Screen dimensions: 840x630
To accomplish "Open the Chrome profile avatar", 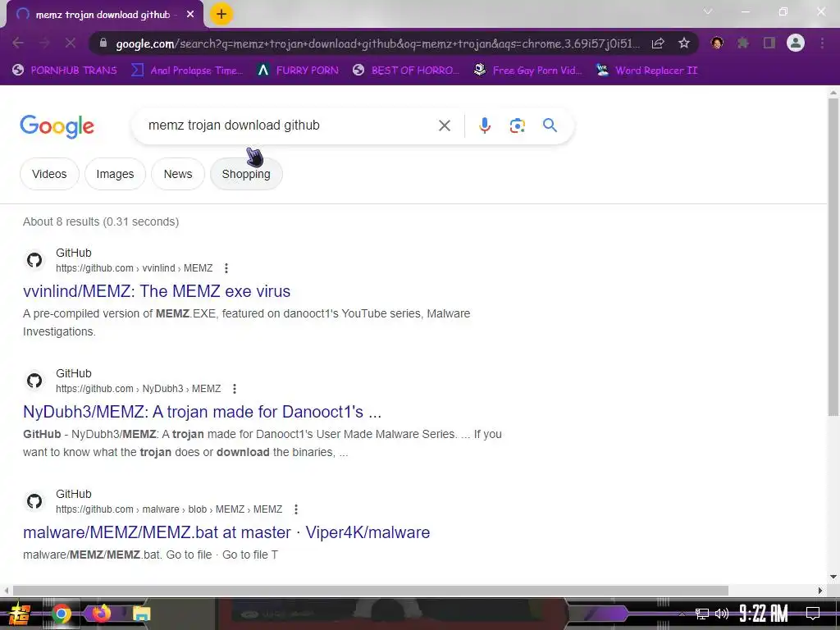I will click(x=796, y=43).
